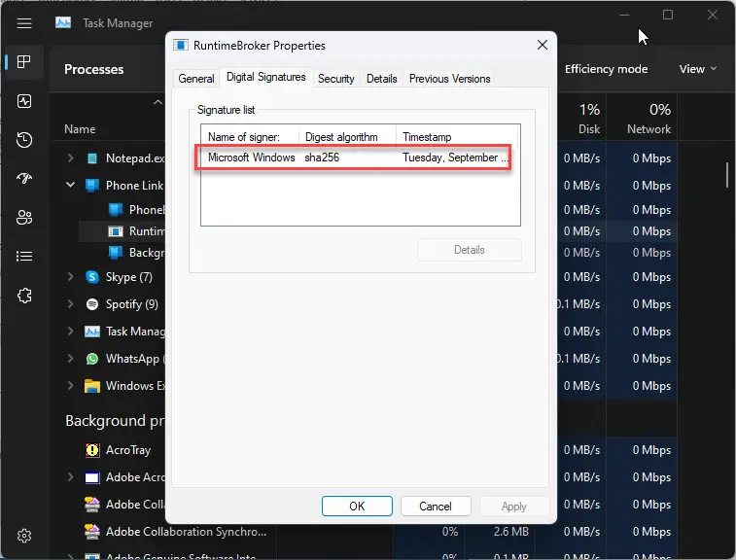Image resolution: width=736 pixels, height=560 pixels.
Task: Open Task Manager settings gear
Action: click(24, 536)
